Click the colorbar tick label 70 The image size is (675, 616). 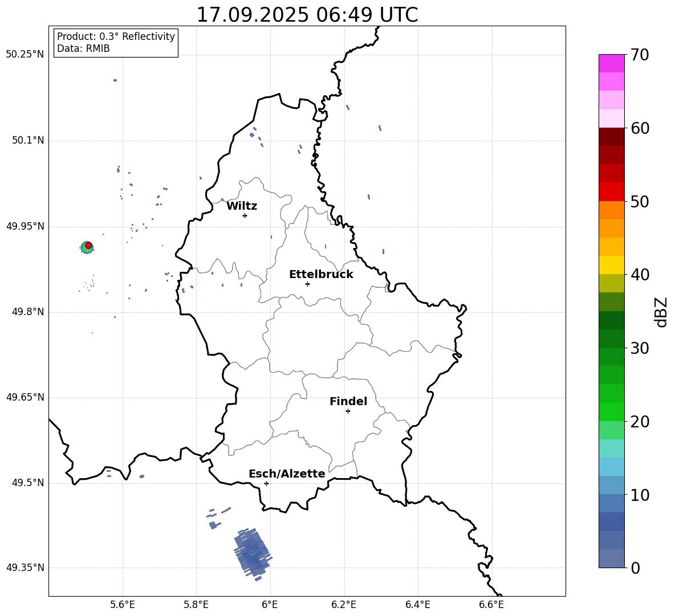[x=640, y=55]
